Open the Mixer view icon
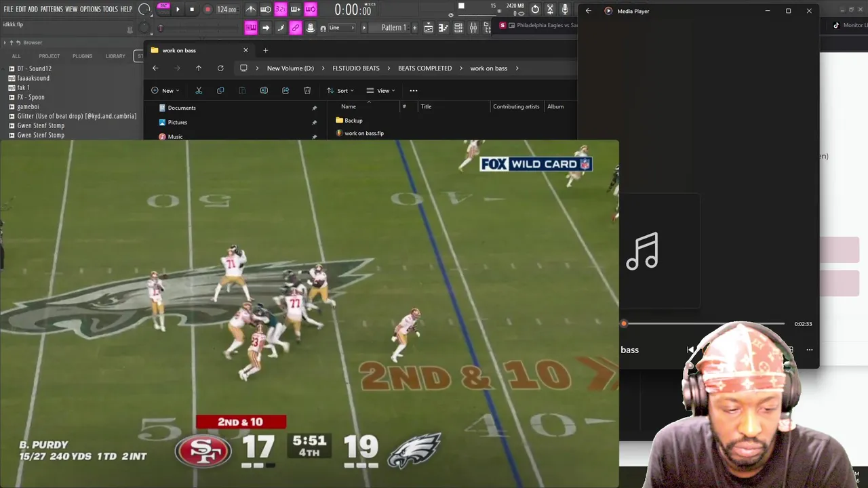This screenshot has width=868, height=488. 473,28
